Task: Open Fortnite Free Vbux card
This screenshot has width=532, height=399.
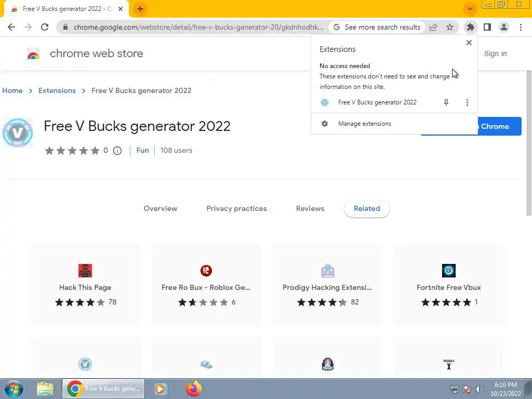Action: (x=448, y=285)
